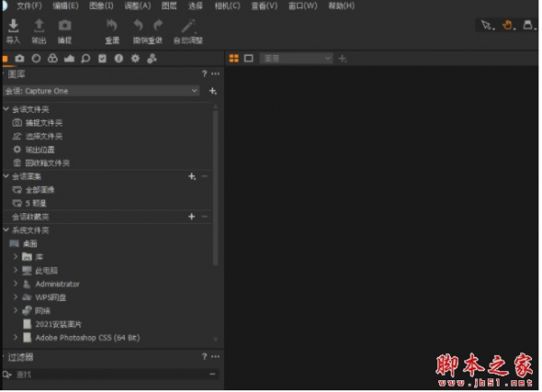Click the minus button in 会话收藏夹 row
This screenshot has height=392, width=542.
205,217
